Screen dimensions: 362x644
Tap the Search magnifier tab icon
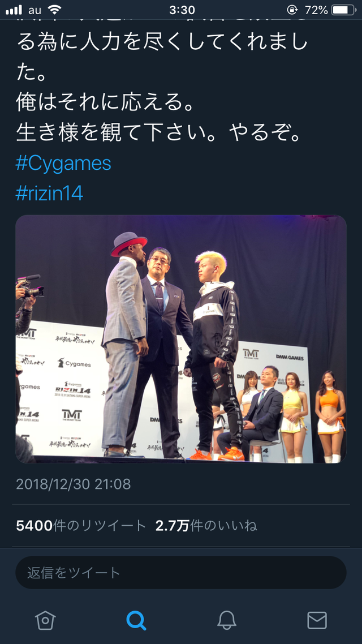[136, 620]
